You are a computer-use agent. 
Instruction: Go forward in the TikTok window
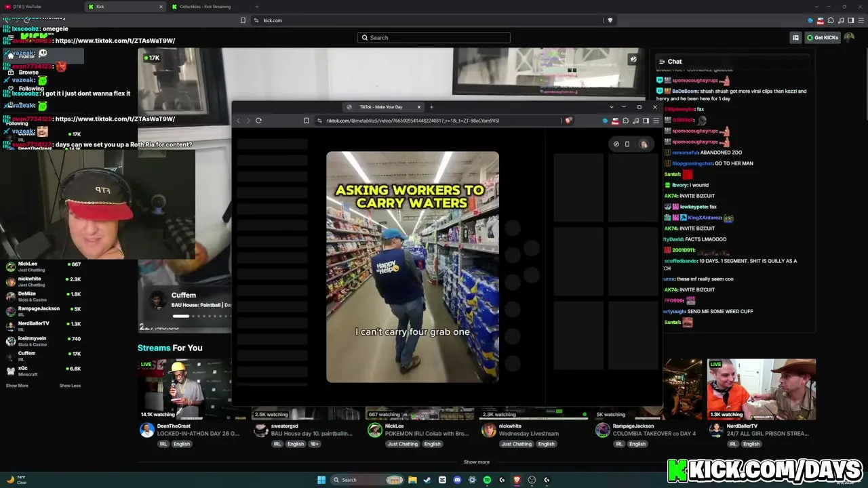tap(248, 121)
